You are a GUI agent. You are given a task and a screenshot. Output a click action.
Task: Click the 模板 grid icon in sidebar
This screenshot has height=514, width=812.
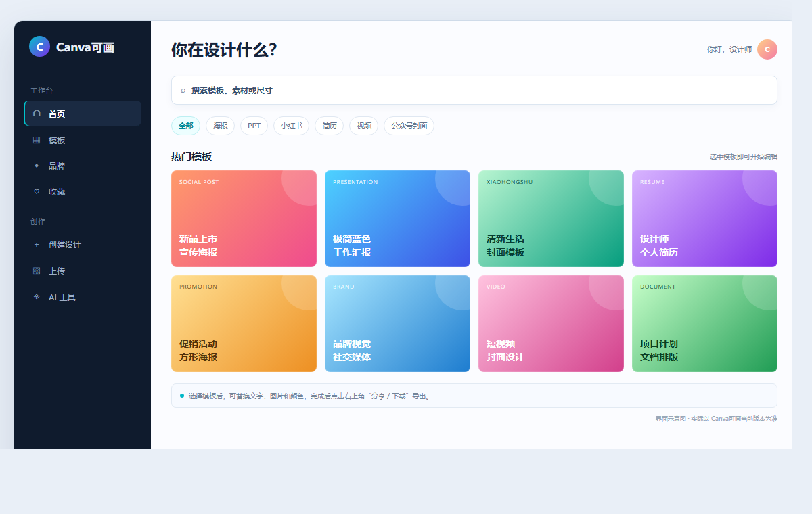(37, 140)
